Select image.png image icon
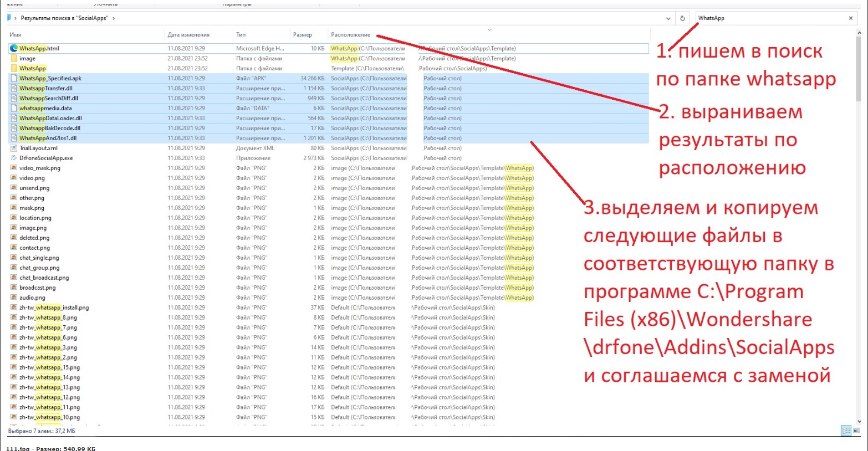 [14, 228]
